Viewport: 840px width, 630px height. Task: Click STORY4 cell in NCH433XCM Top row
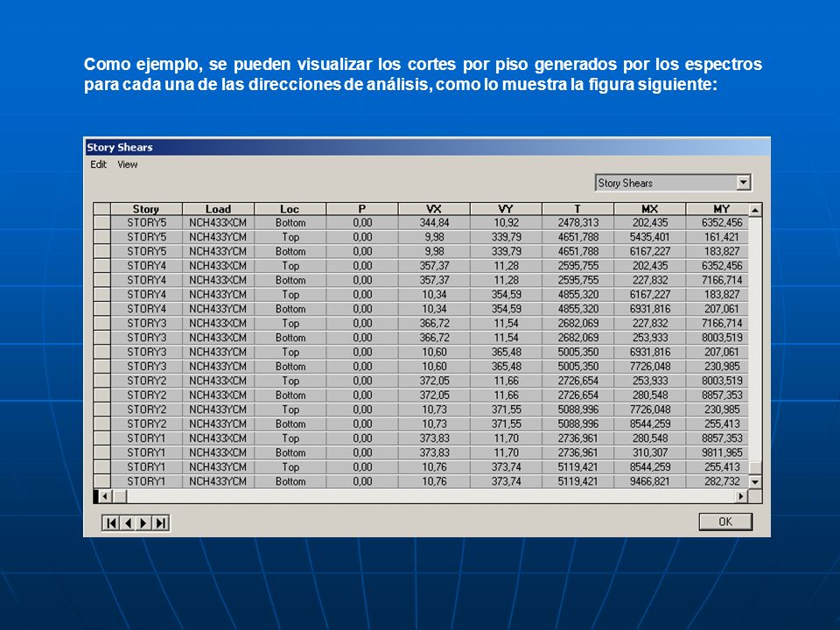(146, 266)
